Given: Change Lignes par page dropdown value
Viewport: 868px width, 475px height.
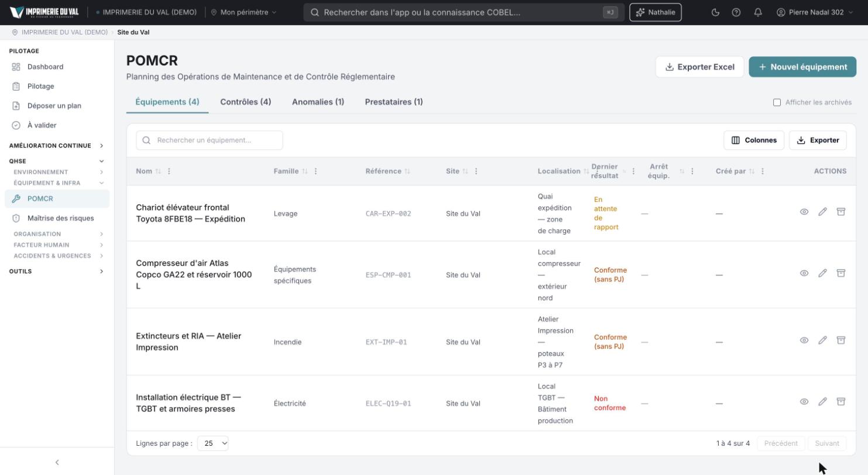Looking at the screenshot, I should 213,443.
